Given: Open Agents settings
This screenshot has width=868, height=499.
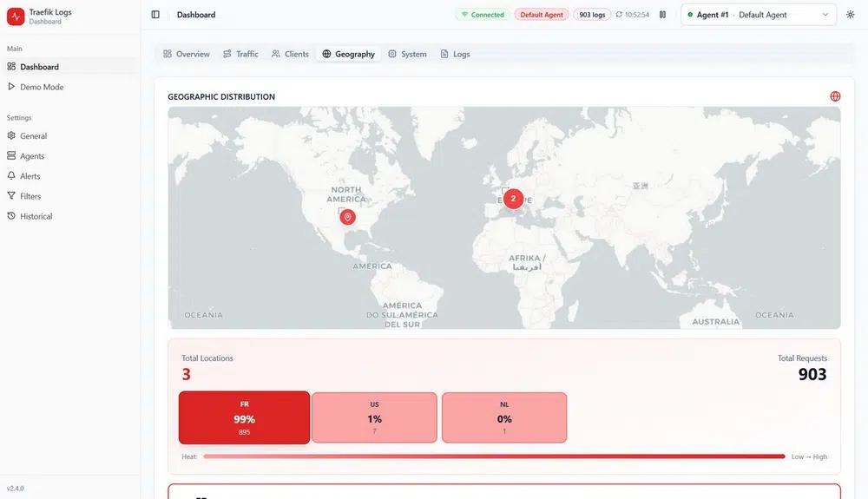Looking at the screenshot, I should point(69,156).
